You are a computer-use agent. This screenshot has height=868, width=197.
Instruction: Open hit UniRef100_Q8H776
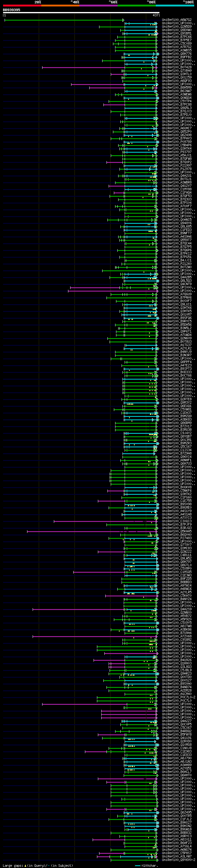[177, 54]
